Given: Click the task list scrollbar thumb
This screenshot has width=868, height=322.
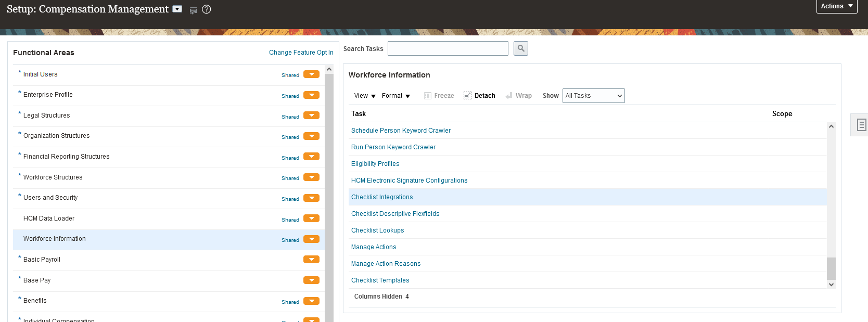Looking at the screenshot, I should (831, 268).
